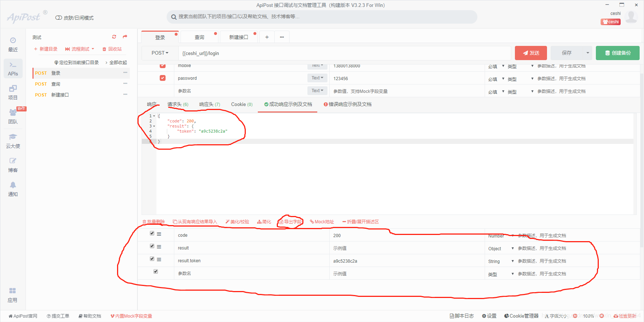Open the Cookie (0) tab

[242, 104]
